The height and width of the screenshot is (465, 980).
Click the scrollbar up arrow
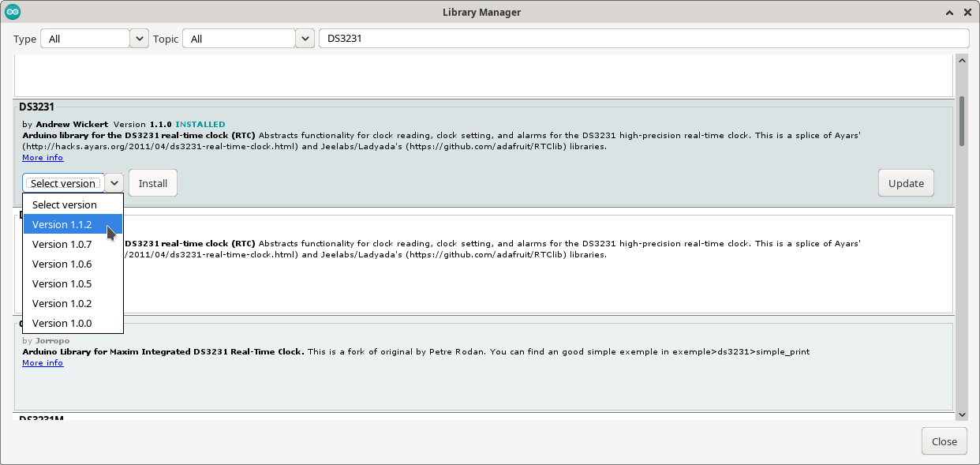[x=962, y=60]
